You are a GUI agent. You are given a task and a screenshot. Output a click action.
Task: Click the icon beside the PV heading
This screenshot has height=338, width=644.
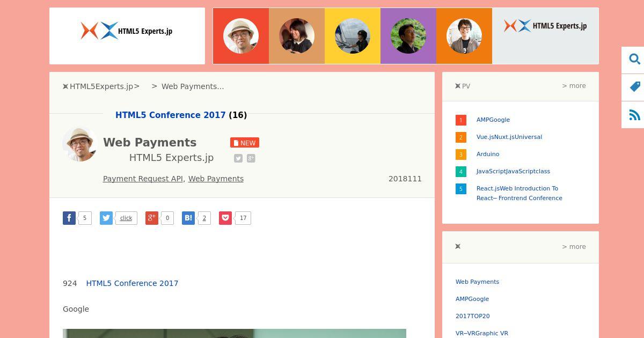458,86
